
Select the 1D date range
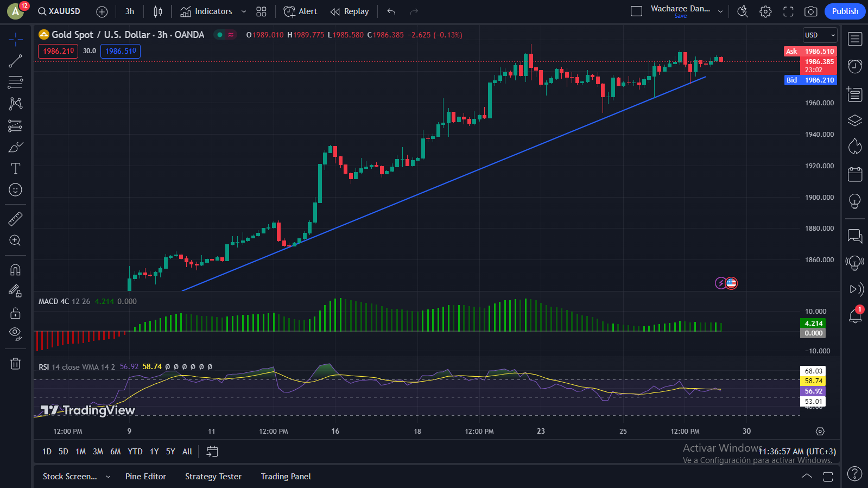(47, 452)
